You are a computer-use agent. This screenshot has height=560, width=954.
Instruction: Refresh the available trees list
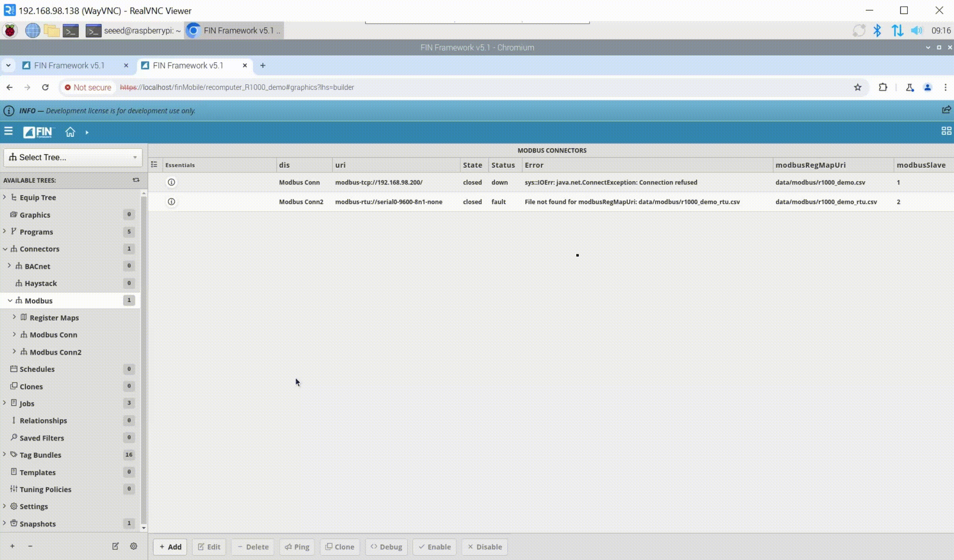(x=136, y=180)
